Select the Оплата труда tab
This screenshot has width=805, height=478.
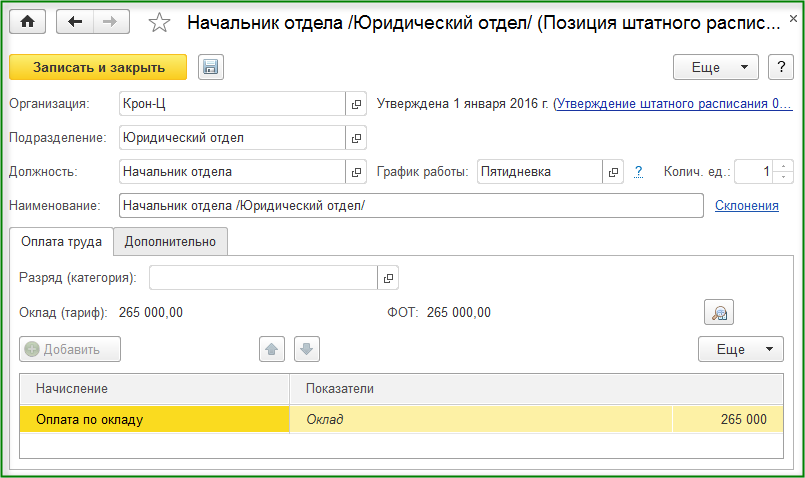pos(61,241)
